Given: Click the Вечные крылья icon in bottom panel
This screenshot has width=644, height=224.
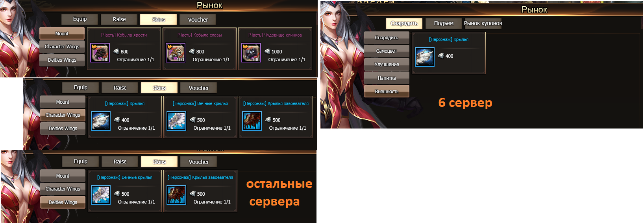Looking at the screenshot, I should click(101, 195).
